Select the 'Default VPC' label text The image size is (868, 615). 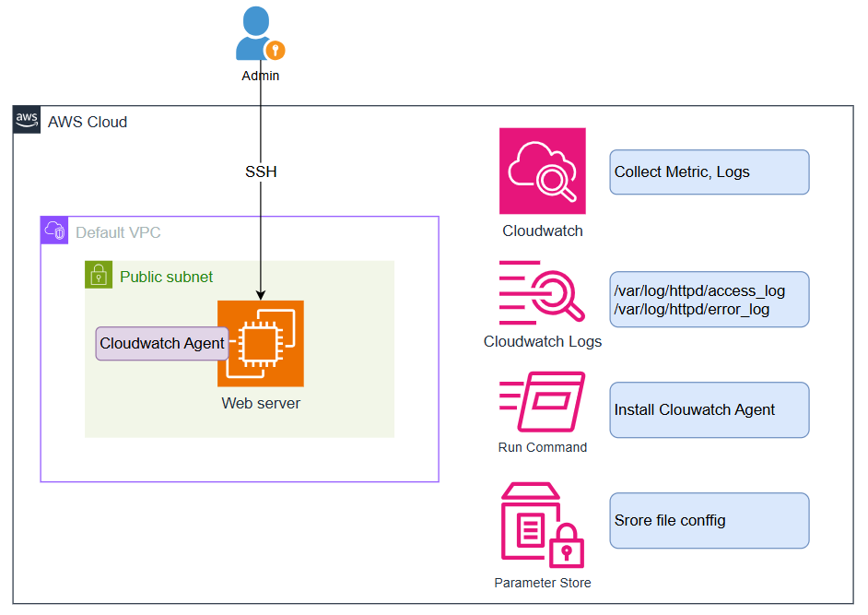point(118,232)
